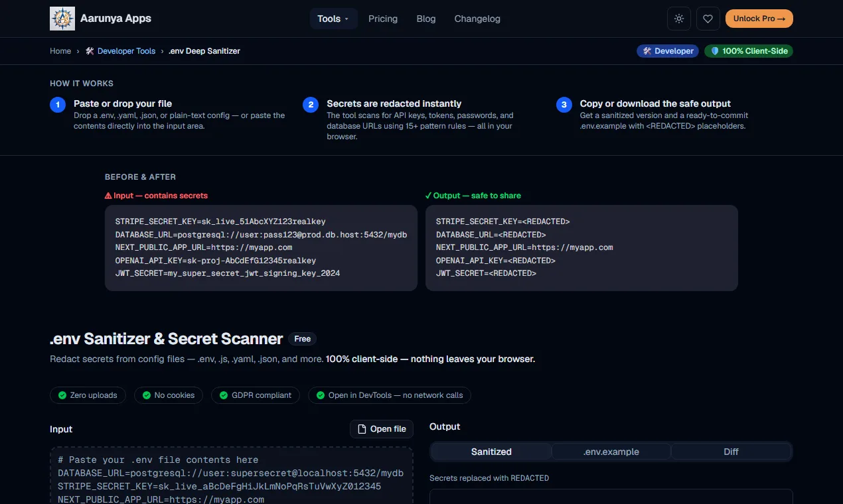Click the Free badge beside the title
Viewport: 843px width, 504px height.
point(303,339)
